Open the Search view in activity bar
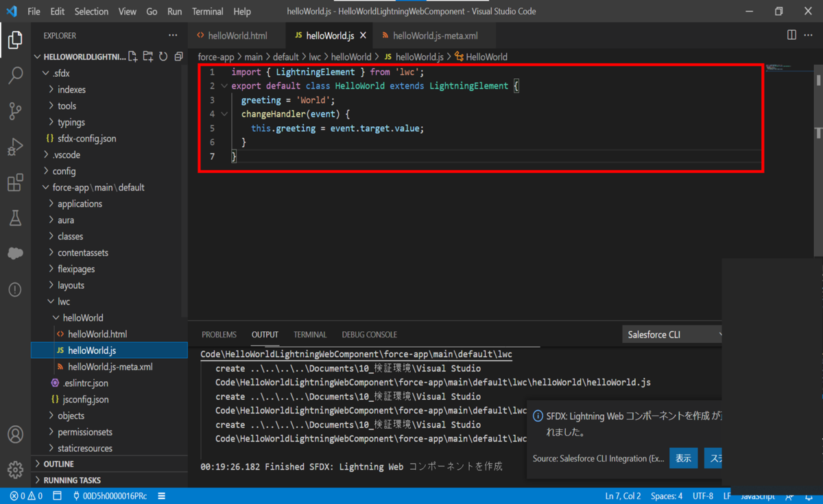823x504 pixels. pos(15,75)
